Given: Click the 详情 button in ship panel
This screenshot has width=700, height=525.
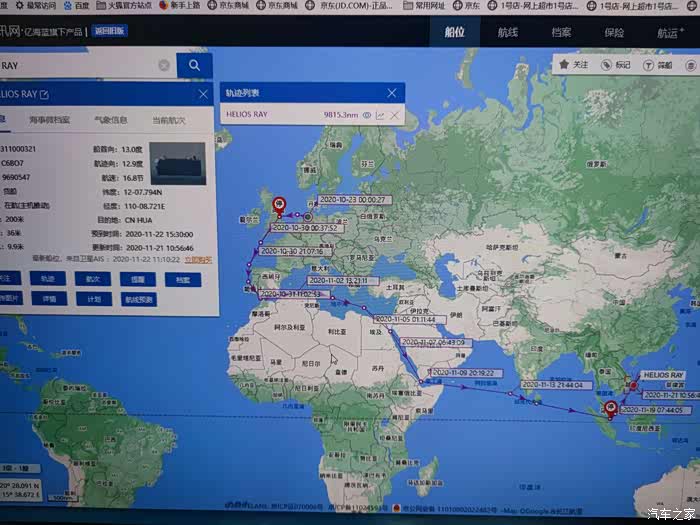Looking at the screenshot, I should click(x=50, y=298).
